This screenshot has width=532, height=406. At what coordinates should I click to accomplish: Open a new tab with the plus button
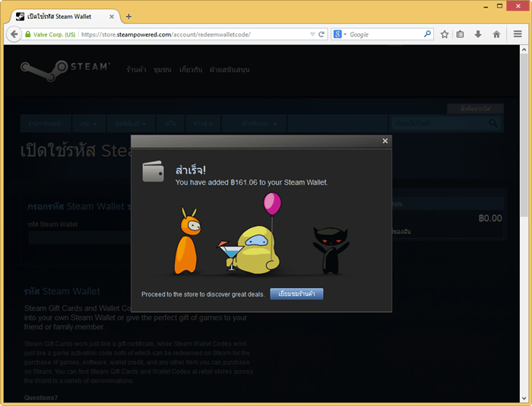tap(128, 16)
